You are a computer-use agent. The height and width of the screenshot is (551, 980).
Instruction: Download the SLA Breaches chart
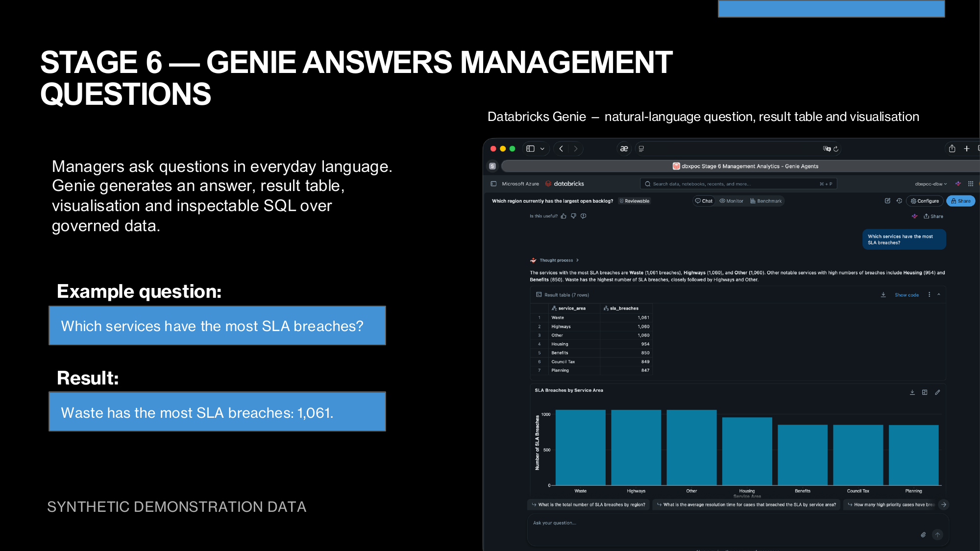pos(912,392)
